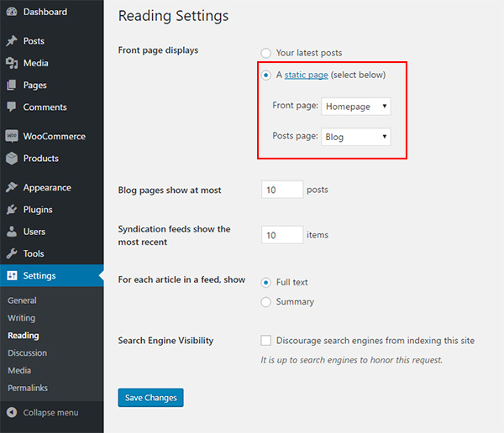Open the Permalinks settings submenu item
Viewport: 504px width, 433px height.
[x=28, y=388]
